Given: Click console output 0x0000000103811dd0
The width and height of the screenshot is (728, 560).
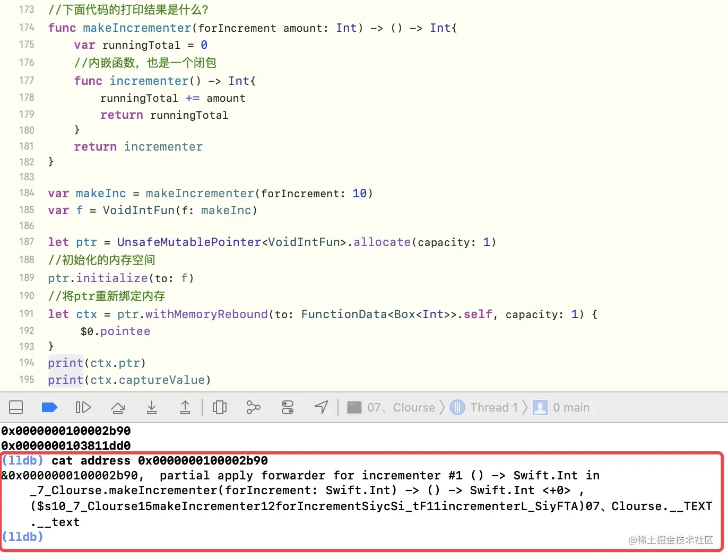Looking at the screenshot, I should [66, 445].
